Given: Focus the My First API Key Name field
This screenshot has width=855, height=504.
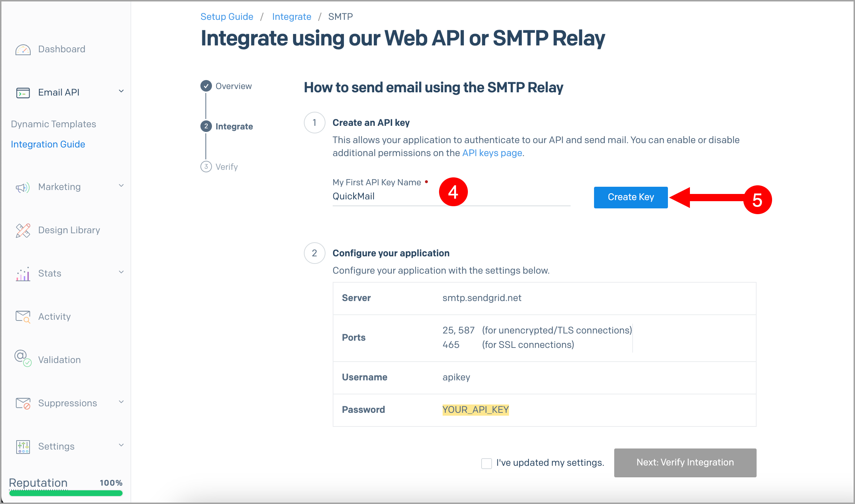Looking at the screenshot, I should [x=451, y=196].
